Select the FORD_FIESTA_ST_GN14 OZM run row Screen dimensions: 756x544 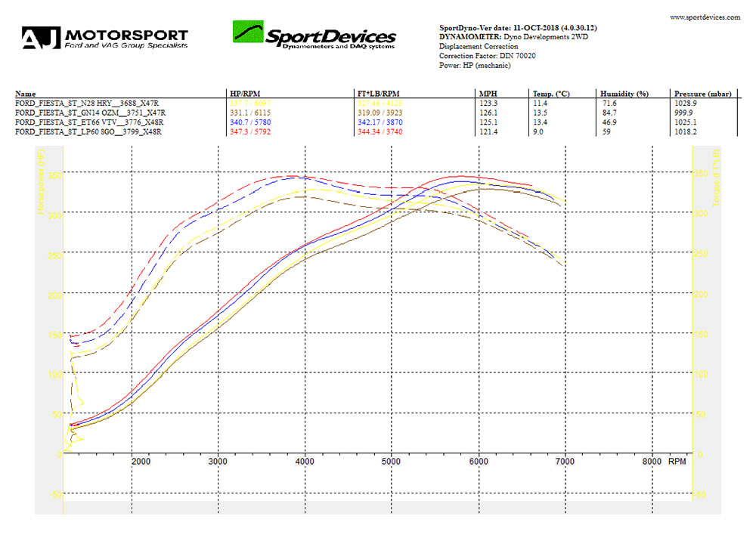(376, 113)
